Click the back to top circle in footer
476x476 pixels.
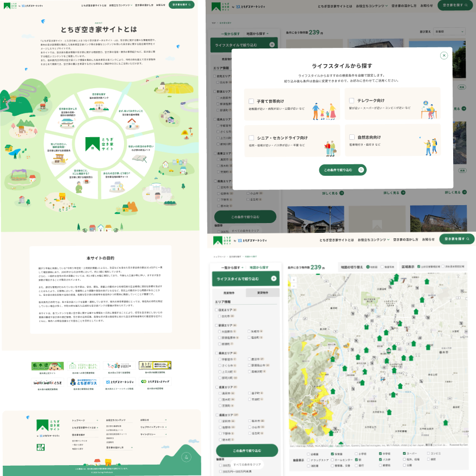pos(186,457)
